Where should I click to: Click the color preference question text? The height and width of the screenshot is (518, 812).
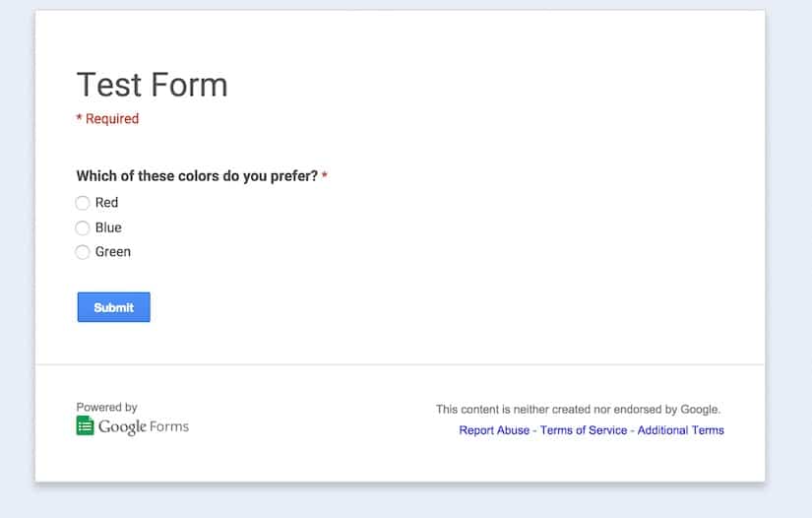pos(197,176)
